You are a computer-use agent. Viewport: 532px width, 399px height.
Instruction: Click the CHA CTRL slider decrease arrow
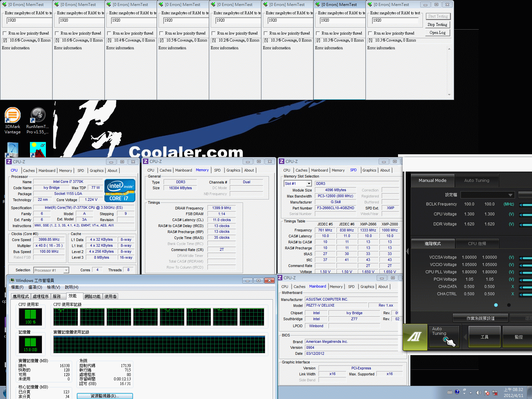tap(520, 295)
